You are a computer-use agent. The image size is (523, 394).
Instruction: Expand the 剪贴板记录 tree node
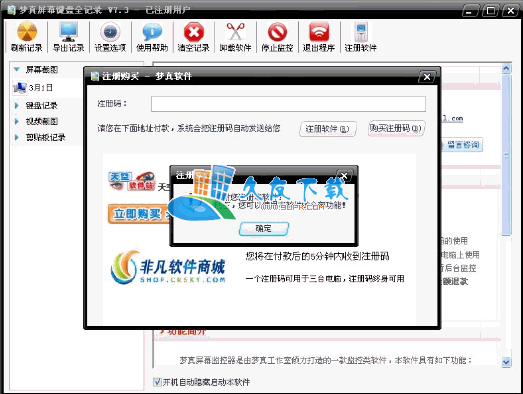click(17, 137)
